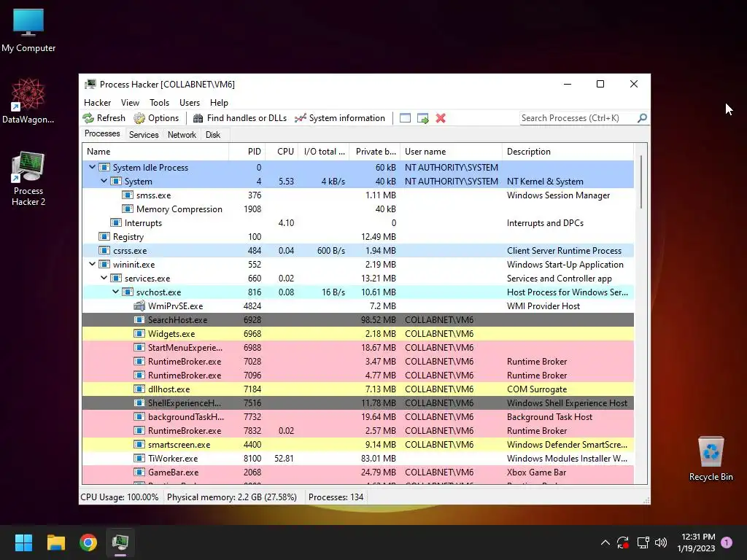Sort by the CPU column header

tap(282, 152)
